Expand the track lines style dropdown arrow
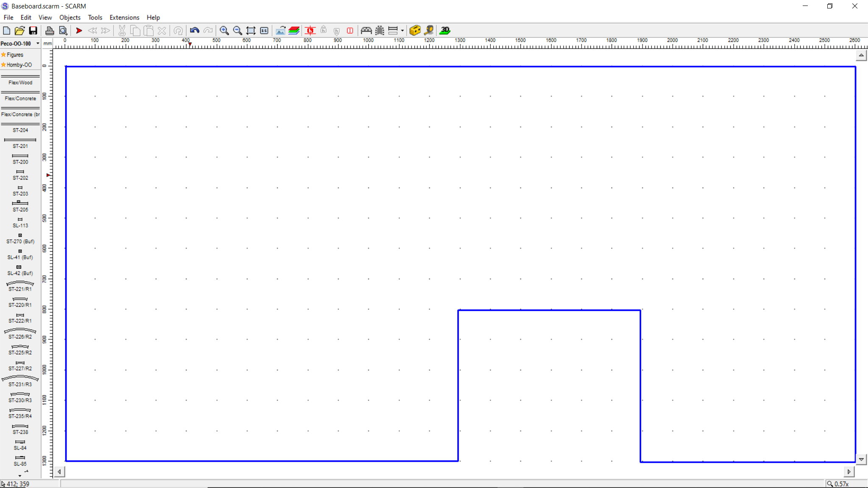Image resolution: width=868 pixels, height=488 pixels. pos(402,30)
